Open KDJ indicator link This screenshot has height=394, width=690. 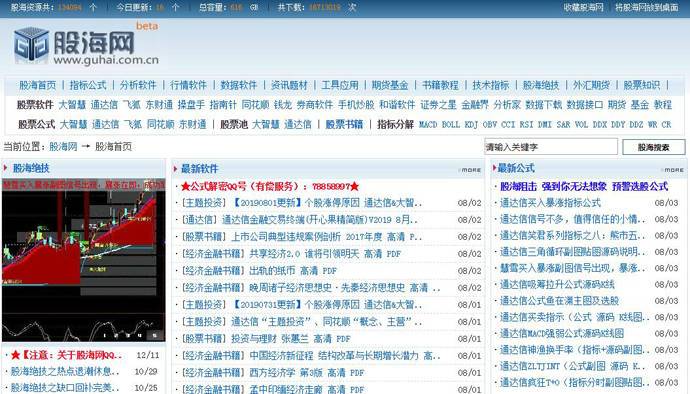(471, 125)
